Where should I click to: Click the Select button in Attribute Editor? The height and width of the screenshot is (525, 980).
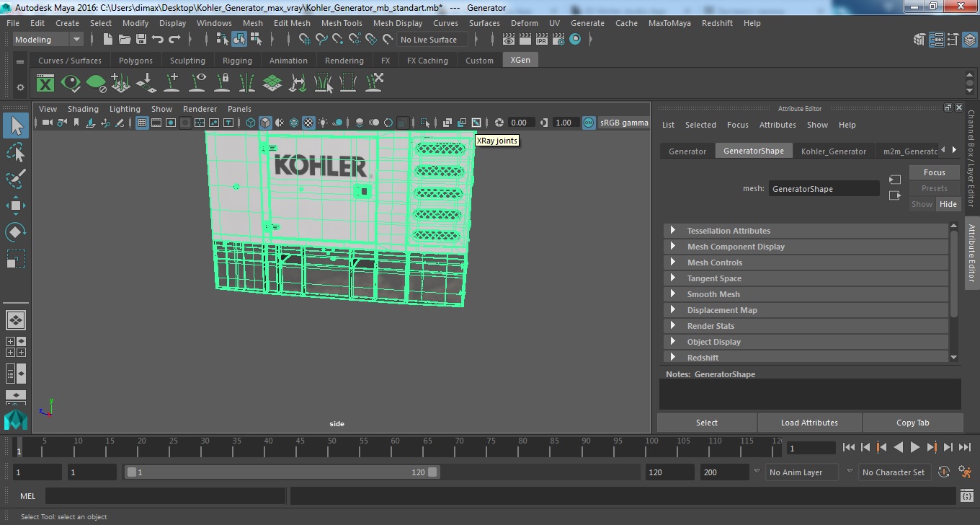707,423
